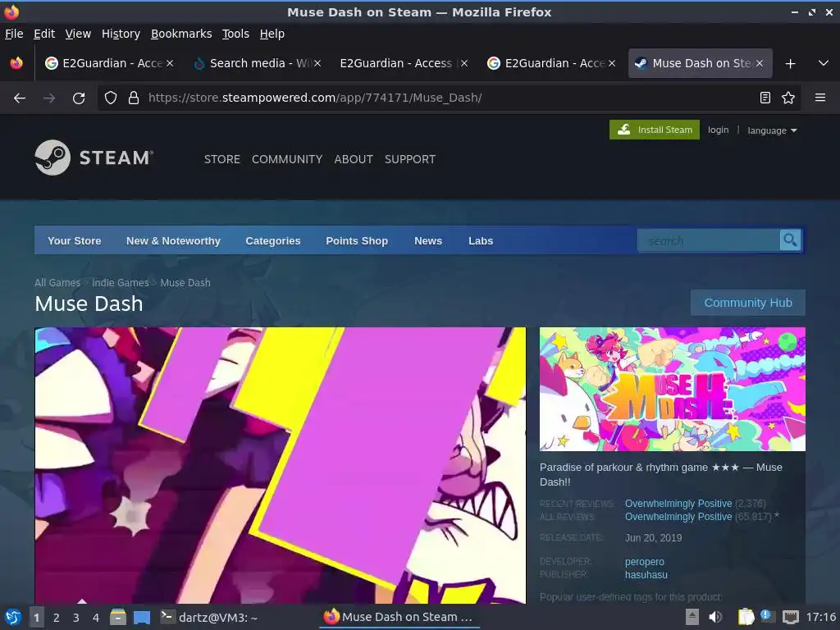Open the File menu
The image size is (840, 630).
[14, 34]
